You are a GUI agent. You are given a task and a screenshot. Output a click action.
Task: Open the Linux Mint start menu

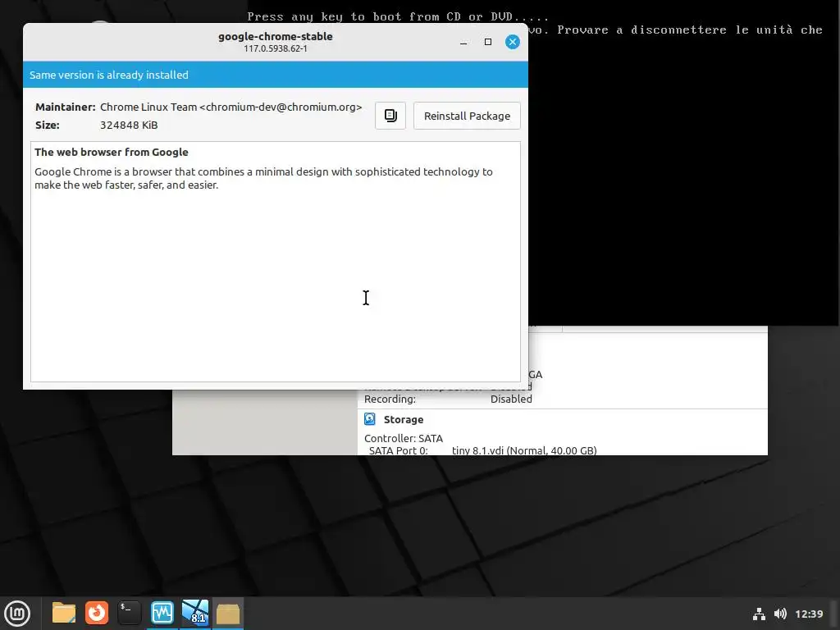point(17,613)
